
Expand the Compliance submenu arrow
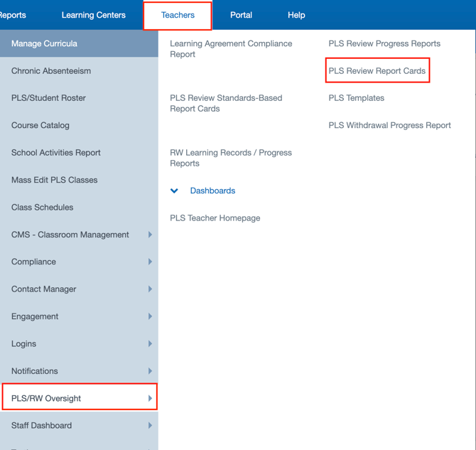point(150,262)
